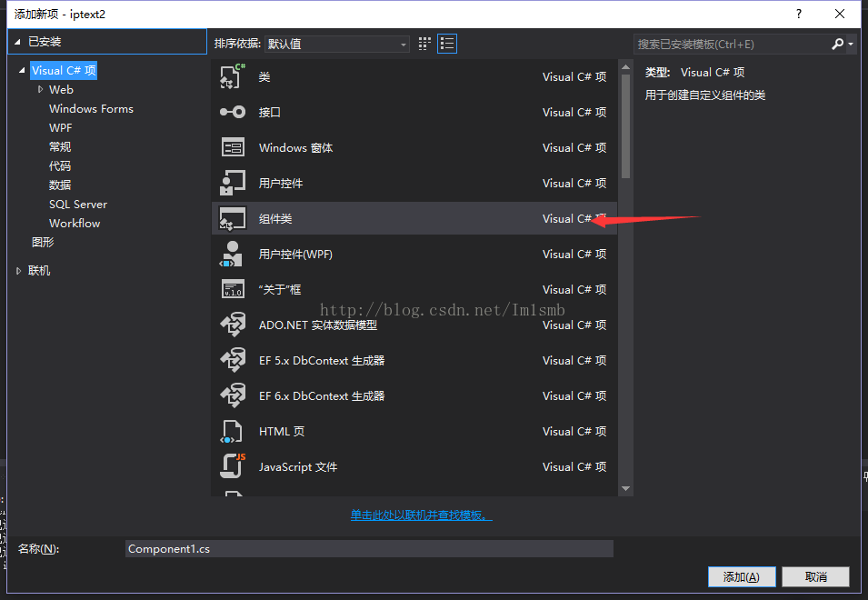Viewport: 868px width, 600px height.
Task: Select 常规 category in tree
Action: tap(60, 146)
